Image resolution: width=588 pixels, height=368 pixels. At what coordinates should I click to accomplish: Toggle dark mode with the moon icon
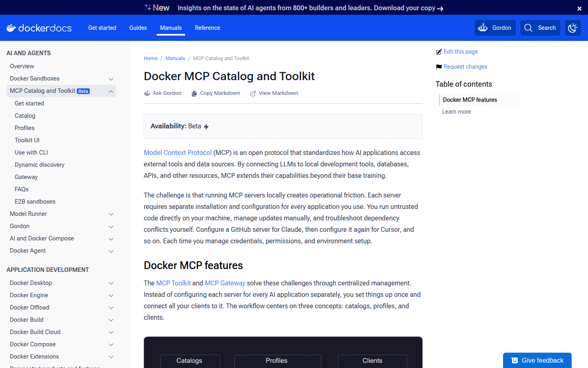(573, 28)
